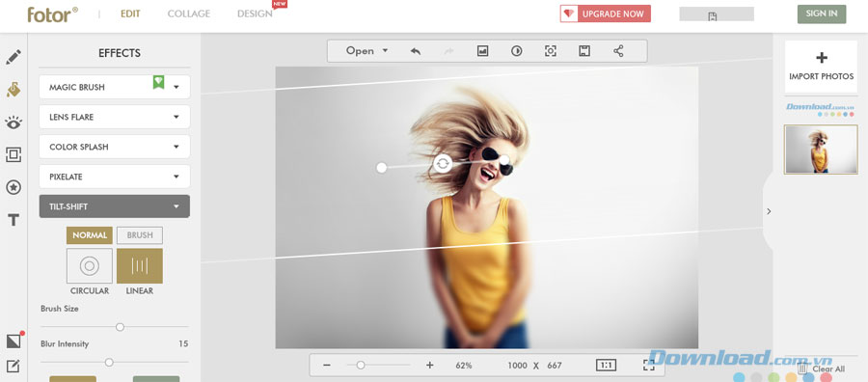Click the Fotor logo
This screenshot has width=868, height=382.
tap(53, 14)
